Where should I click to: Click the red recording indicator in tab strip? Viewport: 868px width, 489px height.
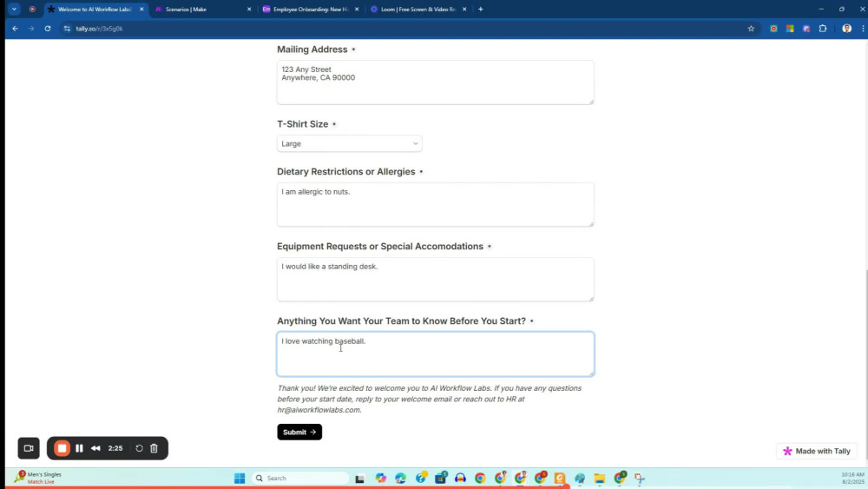tap(32, 9)
